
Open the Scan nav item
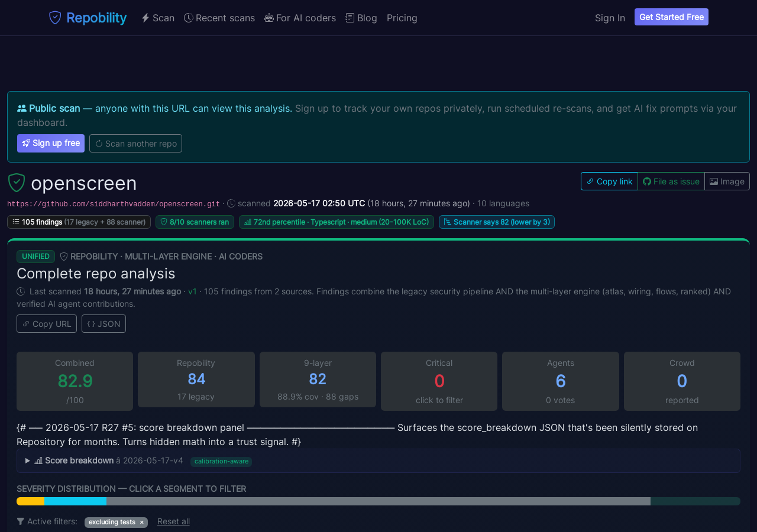click(158, 18)
